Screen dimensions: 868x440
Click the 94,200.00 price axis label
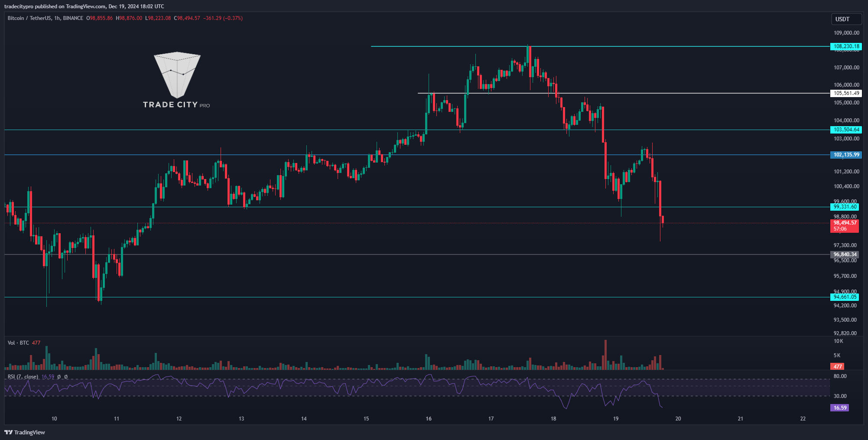(x=845, y=306)
